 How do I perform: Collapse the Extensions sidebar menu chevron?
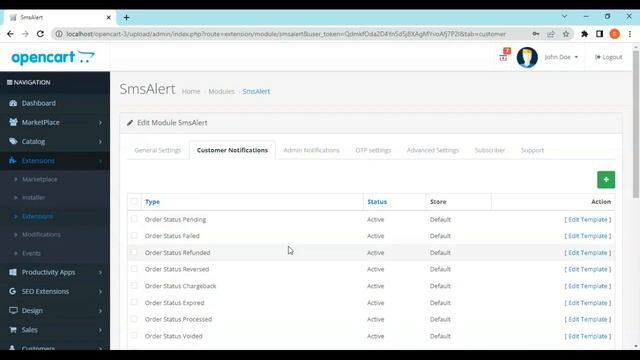pyautogui.click(x=100, y=161)
